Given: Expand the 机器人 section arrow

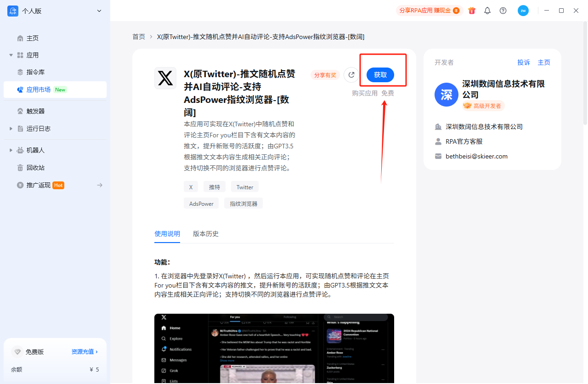Looking at the screenshot, I should coord(11,150).
